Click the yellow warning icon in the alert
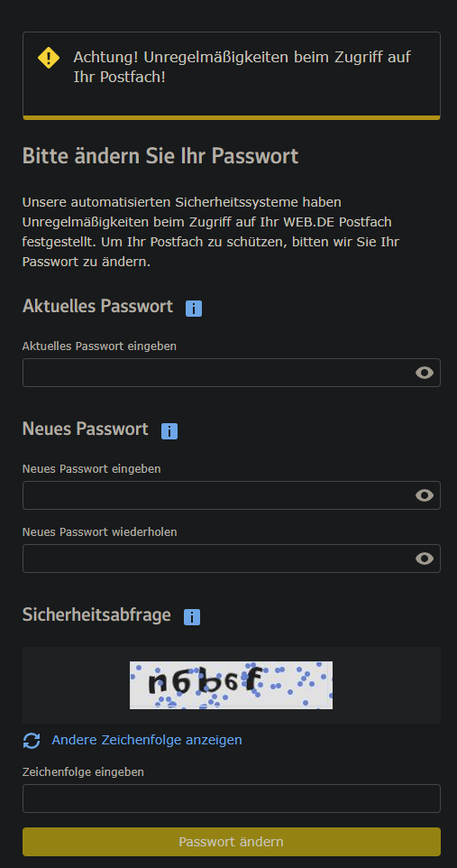This screenshot has width=457, height=868. (x=49, y=58)
